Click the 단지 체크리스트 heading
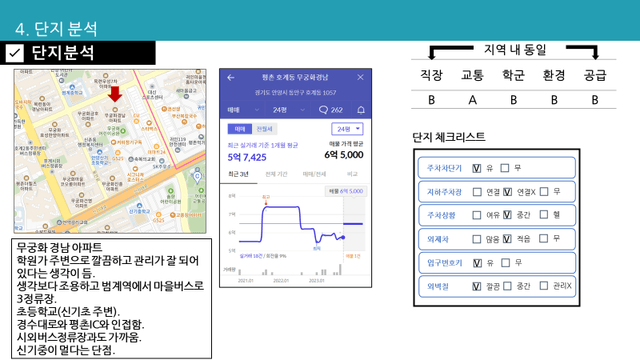Viewport: 640px width, 360px height. tap(449, 137)
